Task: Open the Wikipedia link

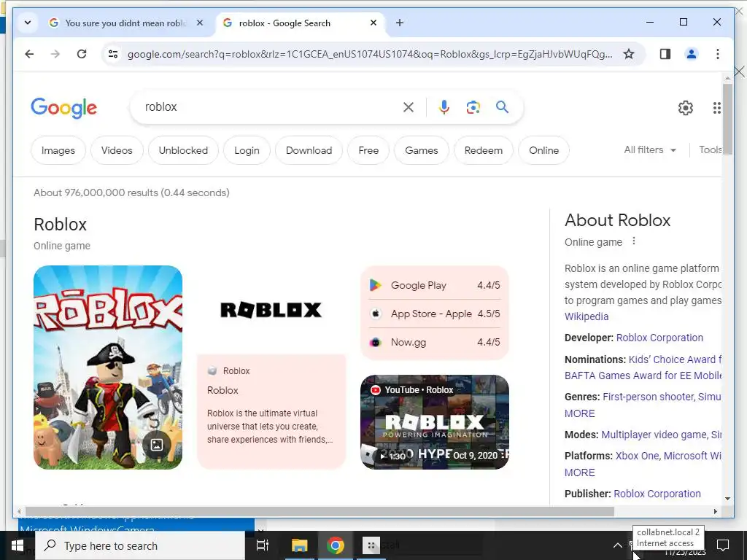Action: [587, 316]
